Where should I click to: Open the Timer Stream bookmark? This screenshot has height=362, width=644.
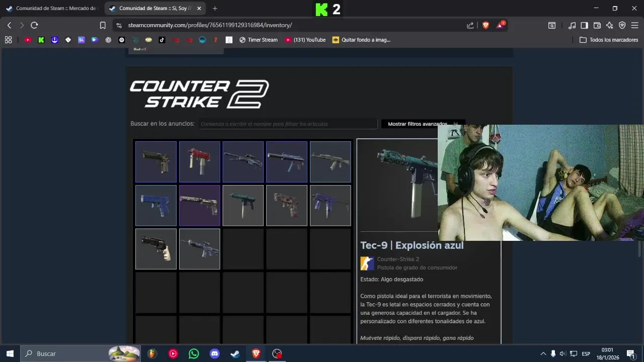(x=259, y=40)
